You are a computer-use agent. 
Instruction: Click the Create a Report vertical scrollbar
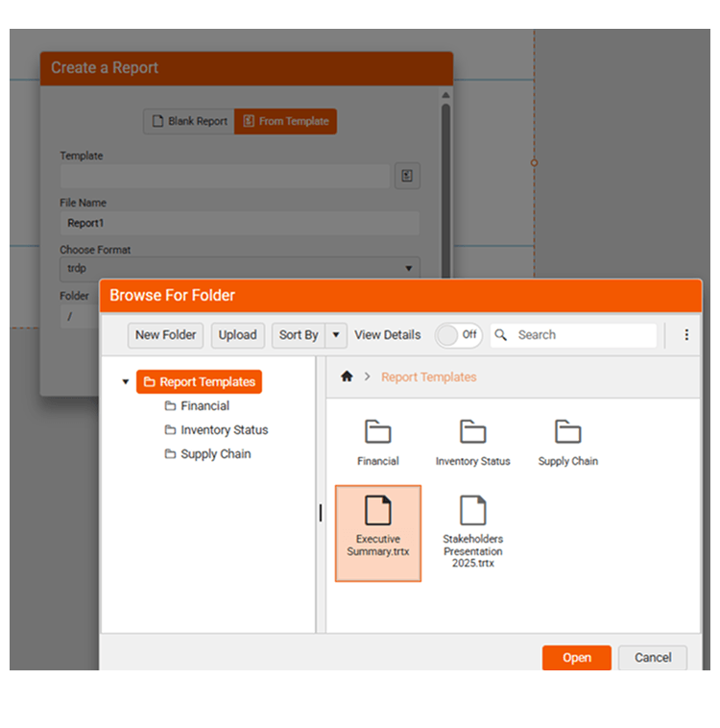click(445, 190)
